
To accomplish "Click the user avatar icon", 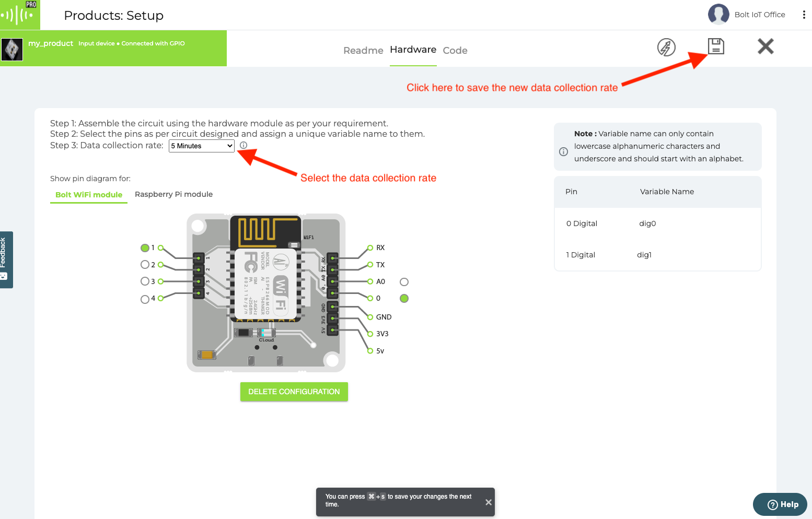I will click(x=718, y=15).
